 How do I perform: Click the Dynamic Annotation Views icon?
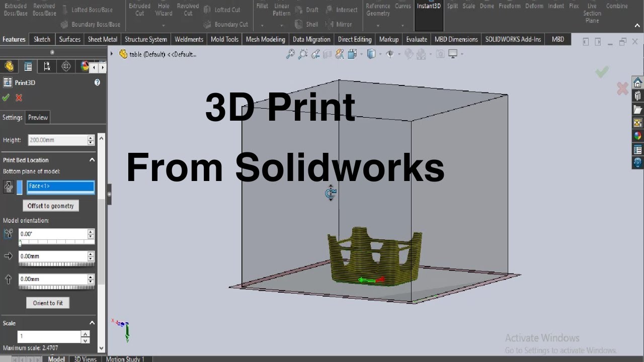(340, 54)
